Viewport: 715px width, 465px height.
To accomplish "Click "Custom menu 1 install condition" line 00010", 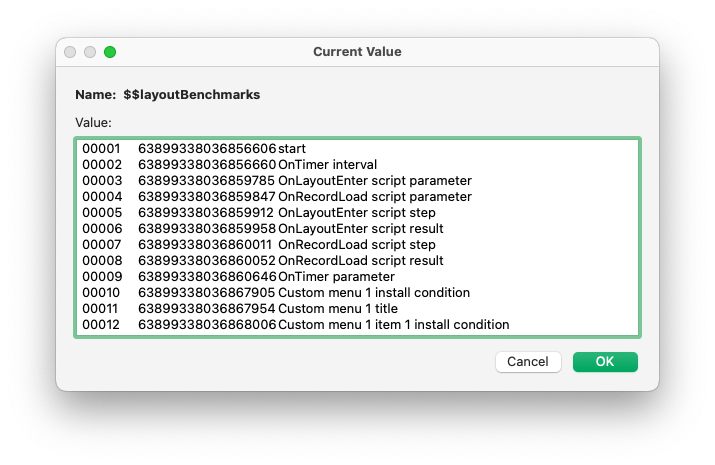I will (374, 292).
